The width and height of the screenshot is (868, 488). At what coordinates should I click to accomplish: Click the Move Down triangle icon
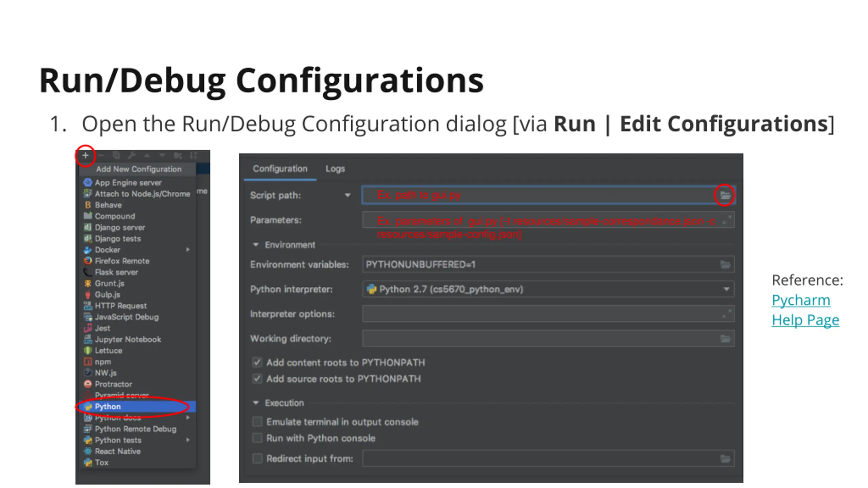(x=162, y=156)
